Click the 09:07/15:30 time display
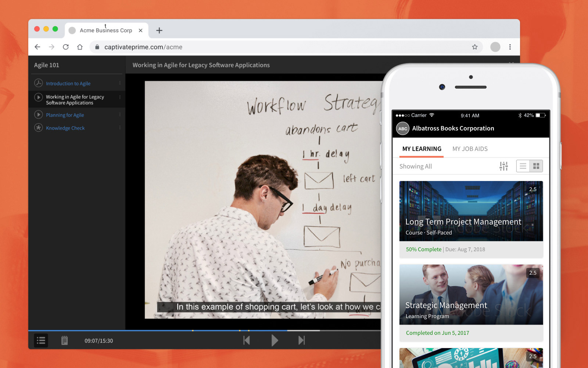This screenshot has width=588, height=368. coord(99,341)
